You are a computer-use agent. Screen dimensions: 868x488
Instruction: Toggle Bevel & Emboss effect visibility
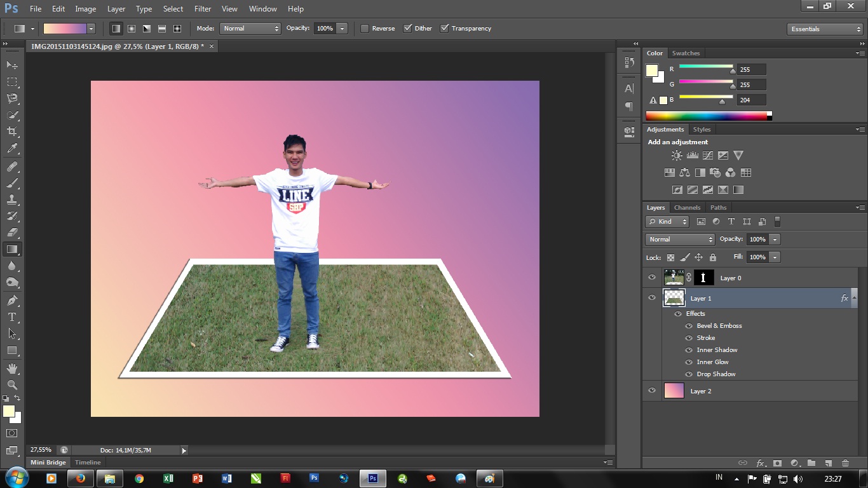tap(689, 326)
